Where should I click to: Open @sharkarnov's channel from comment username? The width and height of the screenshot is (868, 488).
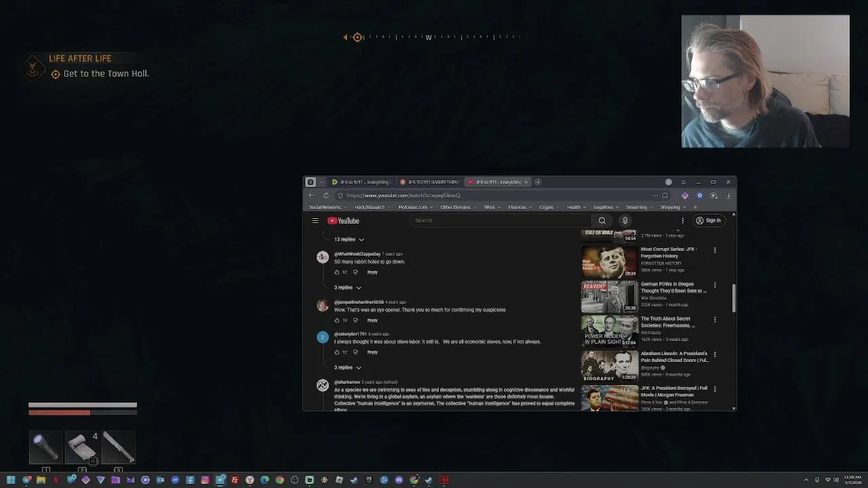(x=347, y=382)
